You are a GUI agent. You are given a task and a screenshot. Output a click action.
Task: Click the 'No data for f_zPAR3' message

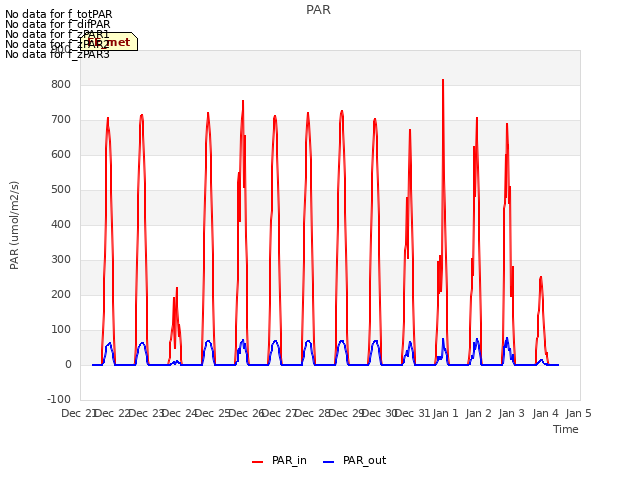pyautogui.click(x=58, y=54)
